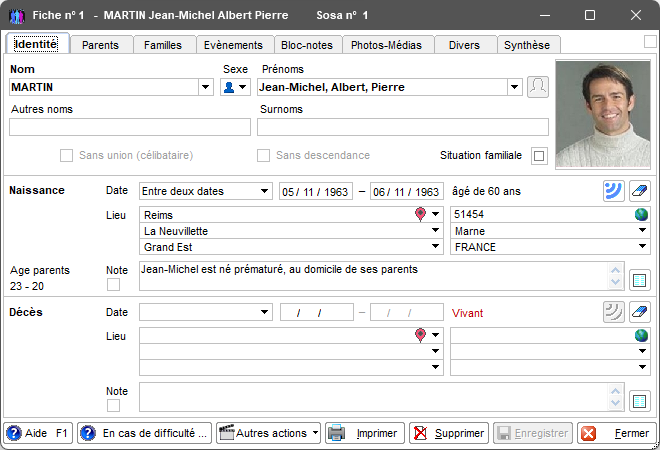660x450 pixels.
Task: Click the first death date field
Action: (317, 312)
